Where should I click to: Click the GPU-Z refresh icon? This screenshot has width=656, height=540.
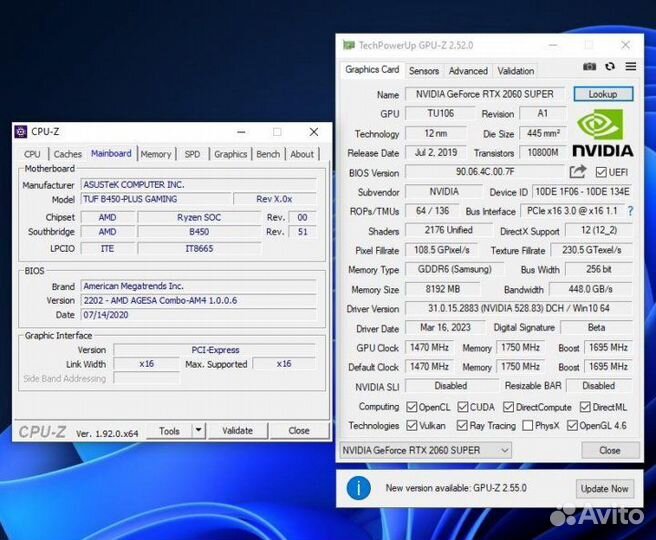pos(610,66)
